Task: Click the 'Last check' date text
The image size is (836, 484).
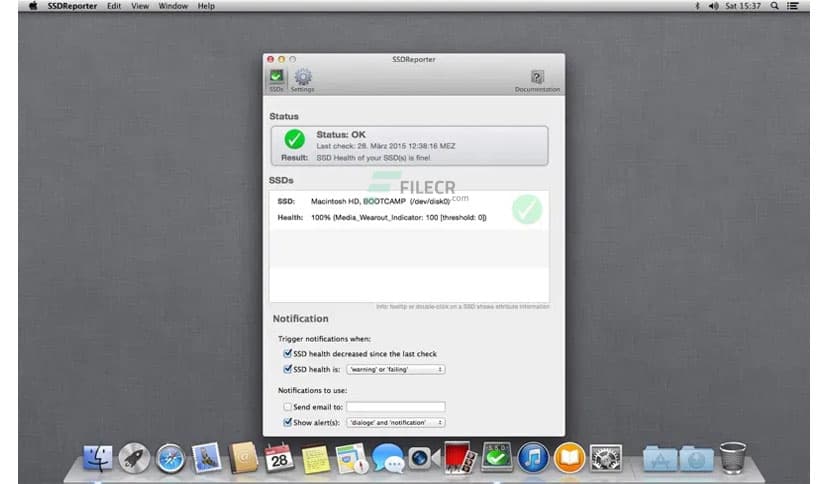Action: 385,146
